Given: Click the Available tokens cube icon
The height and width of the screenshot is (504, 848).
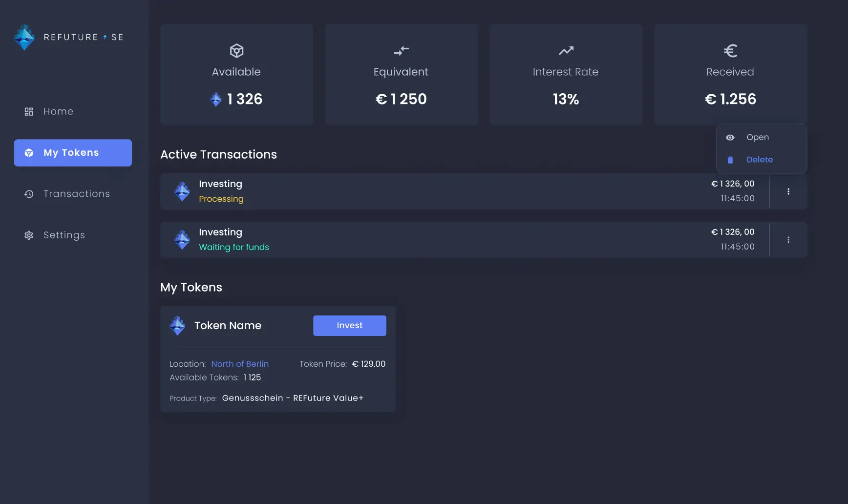Looking at the screenshot, I should coord(236,50).
